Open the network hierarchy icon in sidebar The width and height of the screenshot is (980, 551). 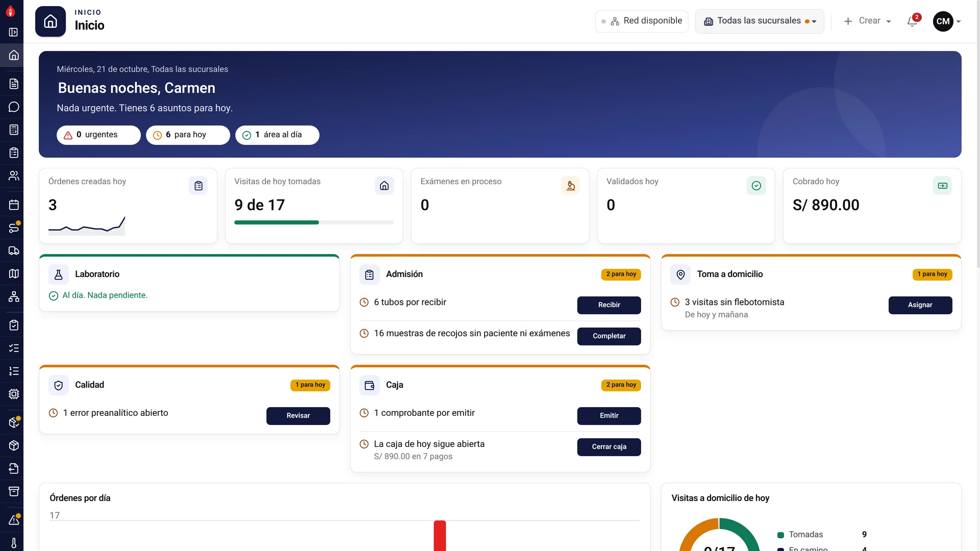pos(14,296)
